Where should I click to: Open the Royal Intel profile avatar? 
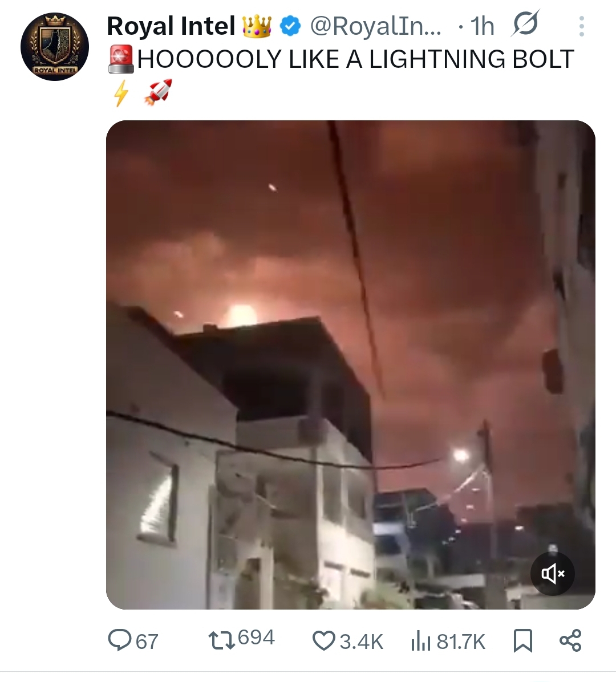coord(55,47)
